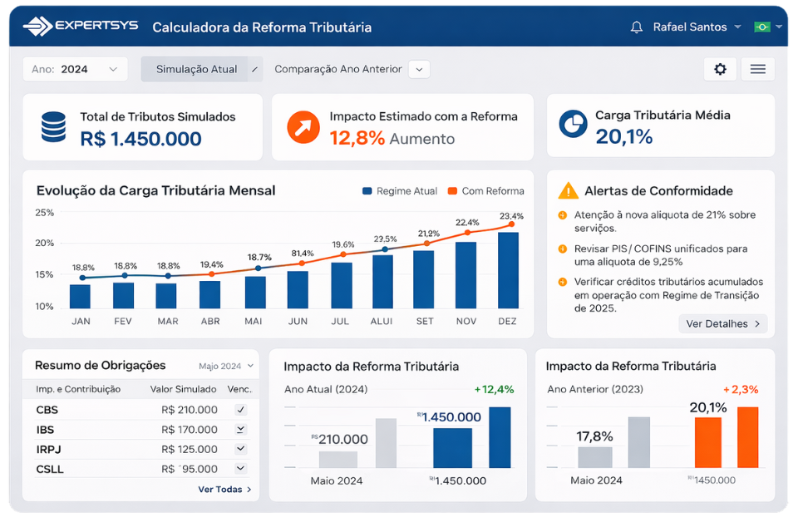Viewport: 798px width, 532px height.
Task: Toggle the CBS row checkbox
Action: click(240, 410)
